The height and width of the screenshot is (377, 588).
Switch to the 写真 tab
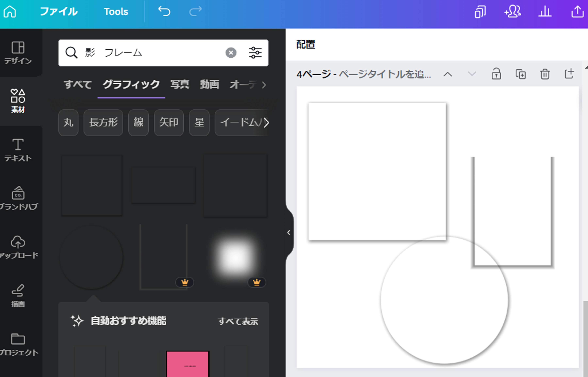tap(180, 85)
